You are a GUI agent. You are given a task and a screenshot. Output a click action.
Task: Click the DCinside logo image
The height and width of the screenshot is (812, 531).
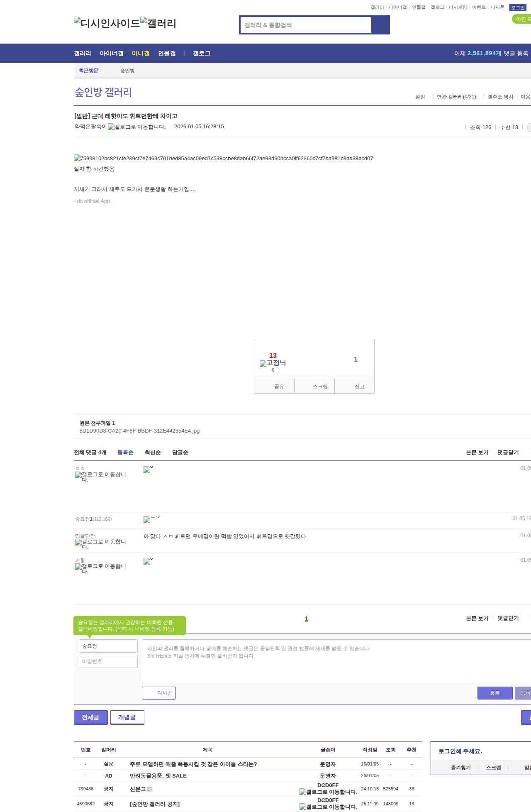[x=107, y=23]
